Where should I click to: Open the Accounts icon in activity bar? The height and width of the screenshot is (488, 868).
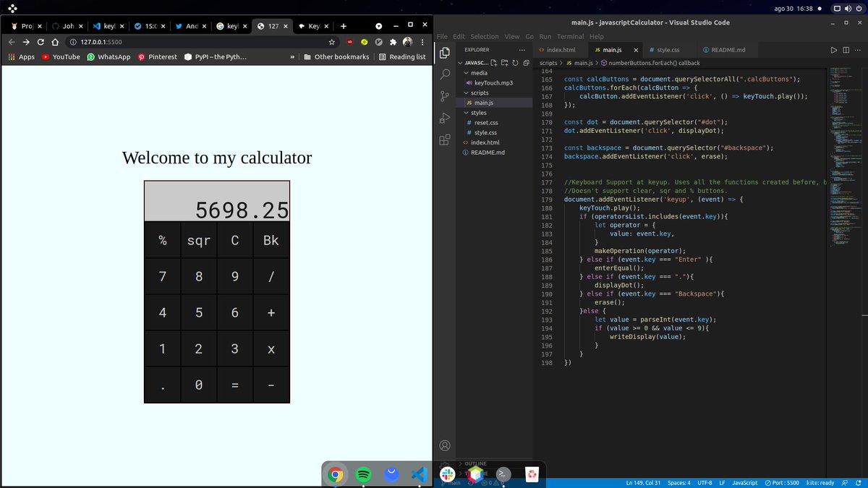point(446,445)
